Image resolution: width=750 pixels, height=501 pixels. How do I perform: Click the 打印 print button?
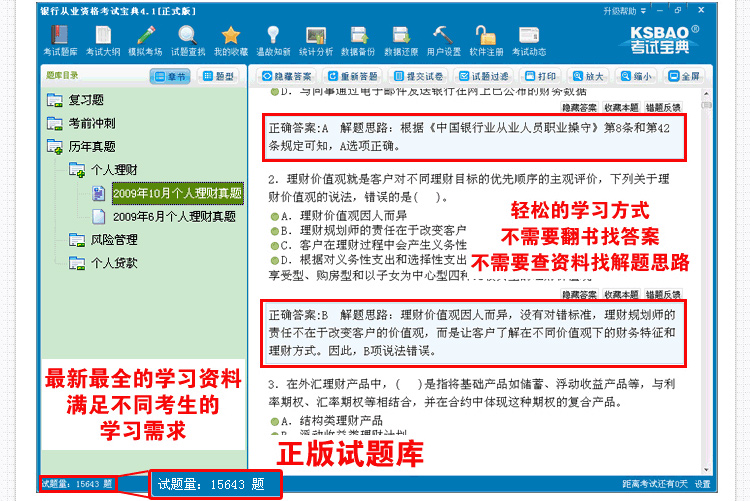point(540,76)
